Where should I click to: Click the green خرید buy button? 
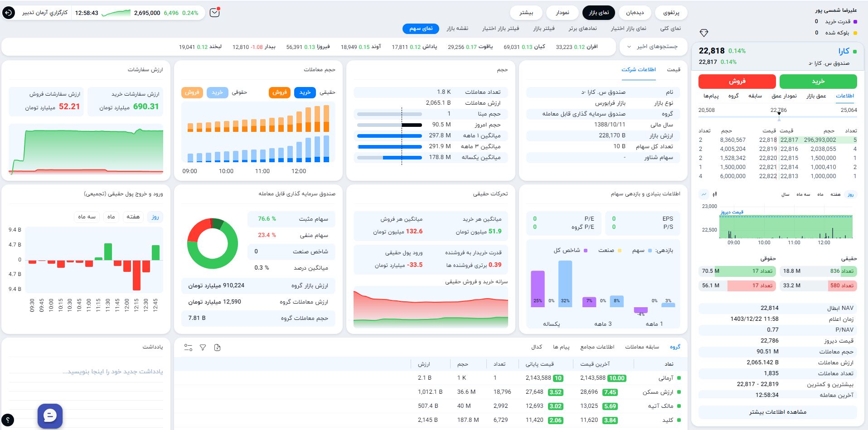point(818,82)
